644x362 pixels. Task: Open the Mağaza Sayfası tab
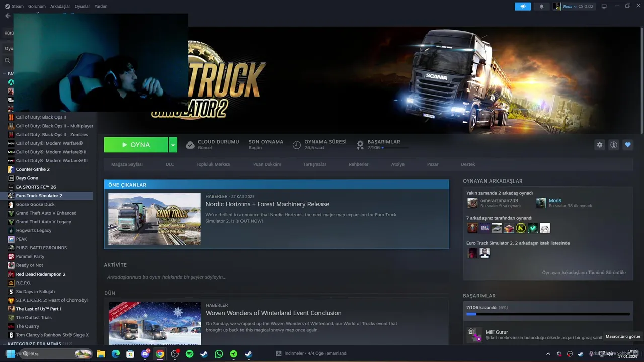click(127, 164)
